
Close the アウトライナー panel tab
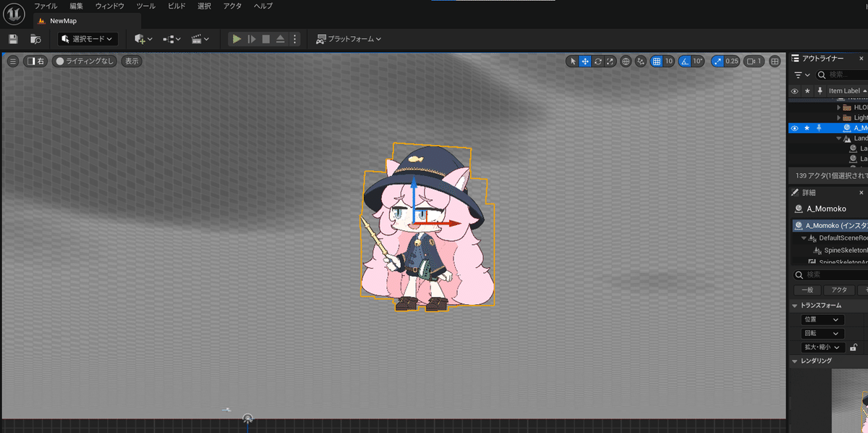[x=861, y=59]
